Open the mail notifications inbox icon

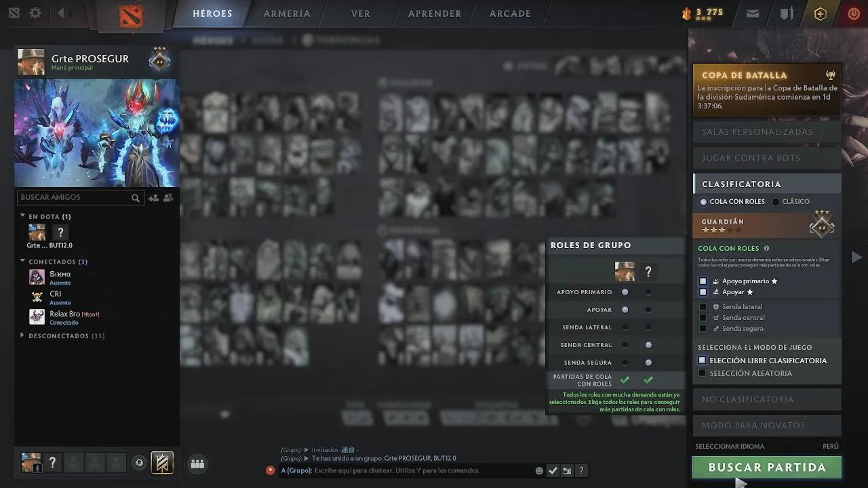click(752, 13)
